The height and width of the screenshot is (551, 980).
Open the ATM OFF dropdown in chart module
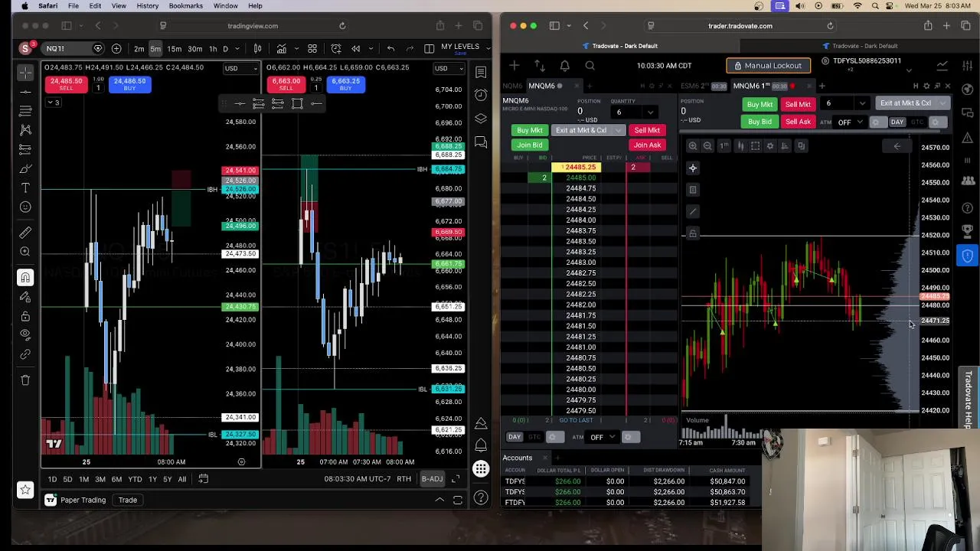(848, 122)
